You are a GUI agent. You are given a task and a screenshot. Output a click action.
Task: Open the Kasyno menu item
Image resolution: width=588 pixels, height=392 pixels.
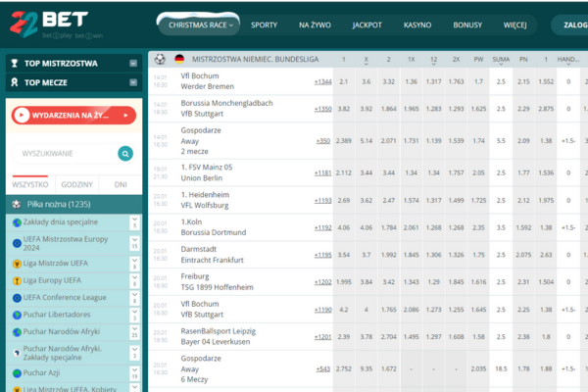tap(417, 24)
